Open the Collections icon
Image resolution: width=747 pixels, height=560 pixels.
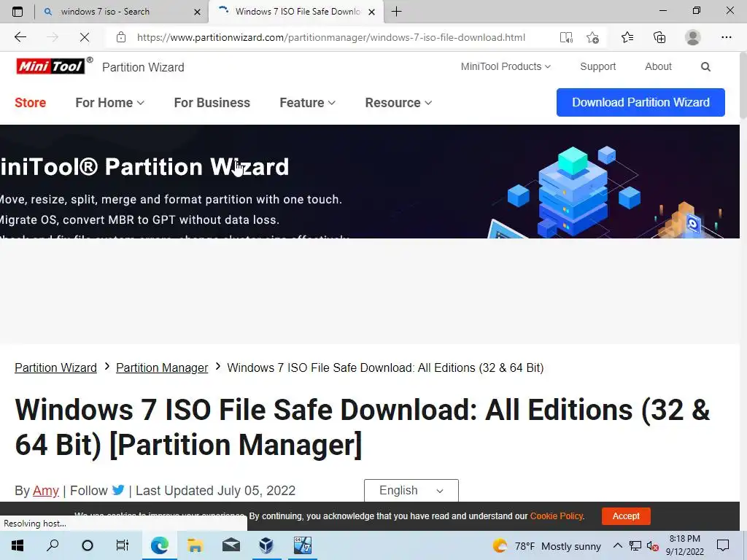(x=659, y=37)
